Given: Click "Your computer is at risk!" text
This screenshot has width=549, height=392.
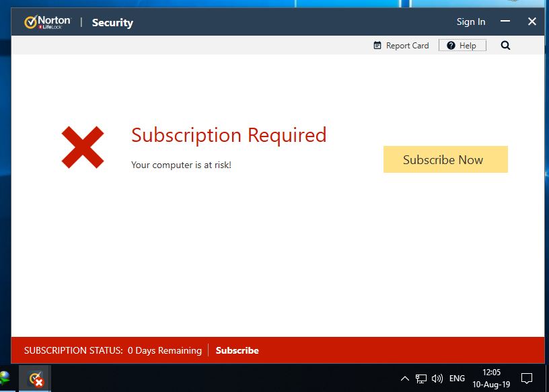Looking at the screenshot, I should tap(181, 165).
